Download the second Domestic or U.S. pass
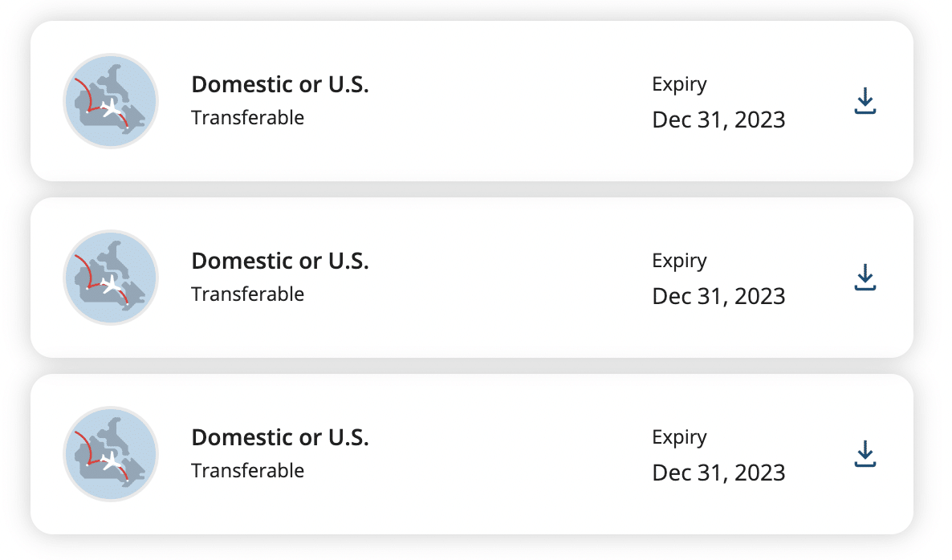This screenshot has width=952, height=560. point(865,278)
